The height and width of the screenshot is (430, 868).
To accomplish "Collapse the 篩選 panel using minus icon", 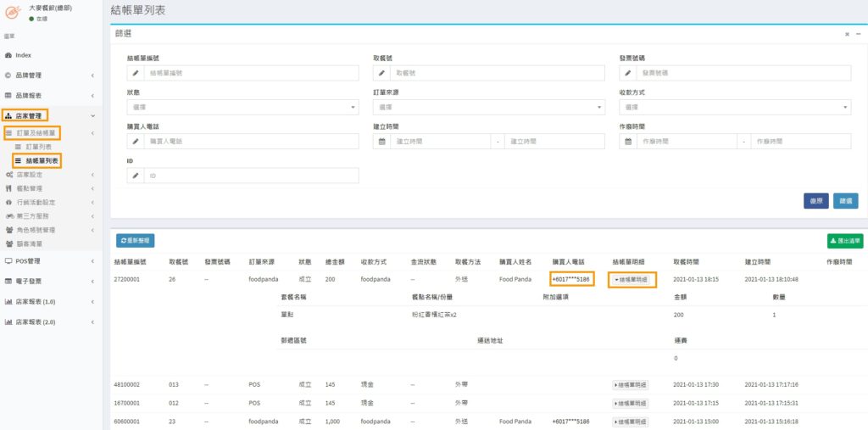I will coord(858,34).
